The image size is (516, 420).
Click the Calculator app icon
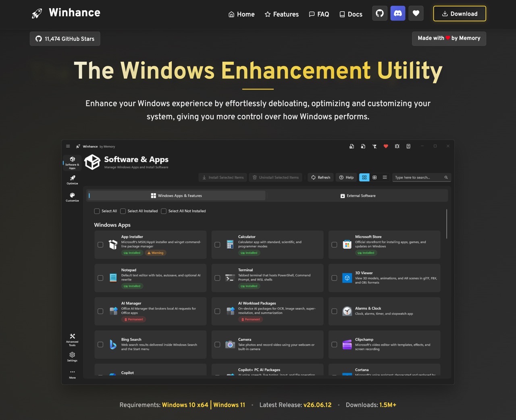(x=230, y=244)
